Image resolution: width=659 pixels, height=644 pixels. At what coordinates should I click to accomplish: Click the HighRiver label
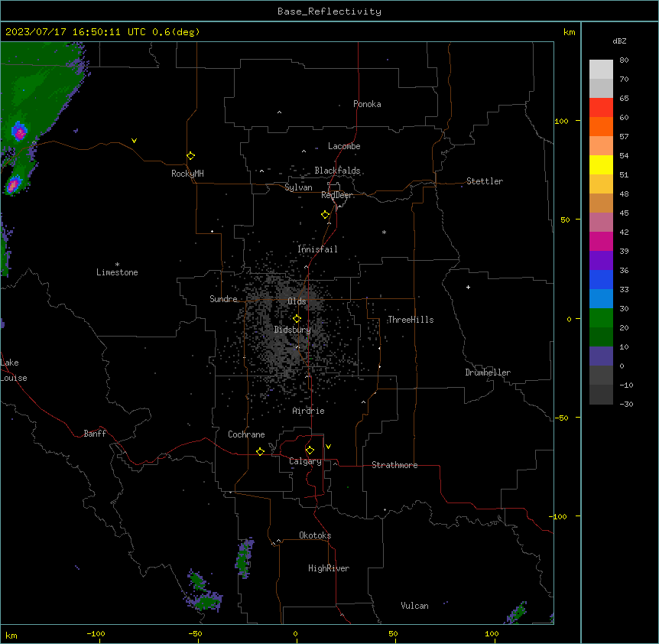click(329, 568)
